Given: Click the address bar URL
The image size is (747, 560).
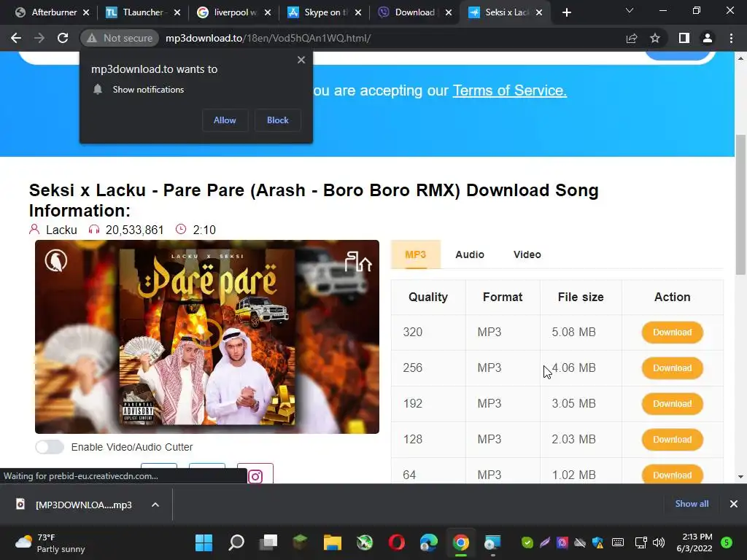Looking at the screenshot, I should point(268,38).
